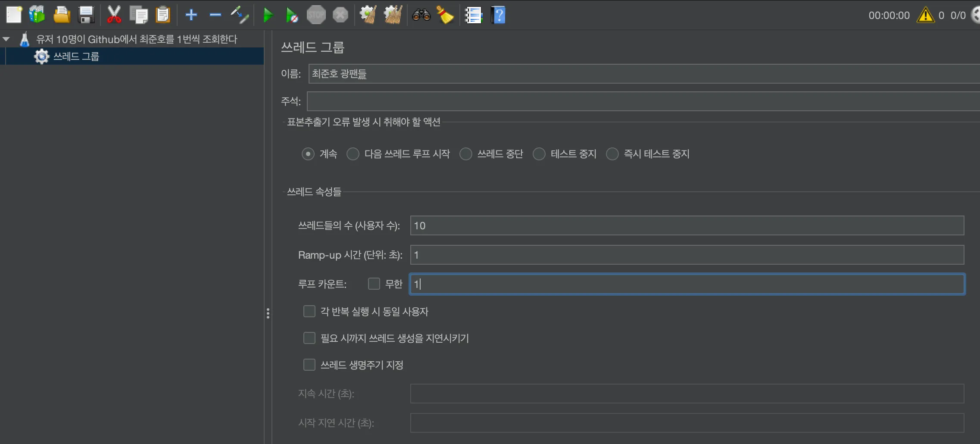The image size is (980, 444).
Task: Click the Save floppy disk icon
Action: 86,15
